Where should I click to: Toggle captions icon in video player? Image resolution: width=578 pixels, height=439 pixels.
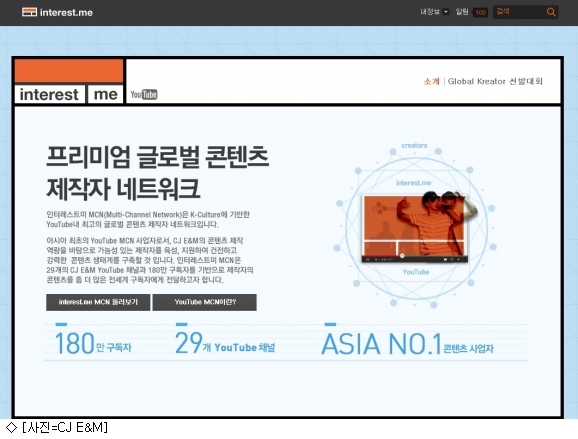(445, 259)
